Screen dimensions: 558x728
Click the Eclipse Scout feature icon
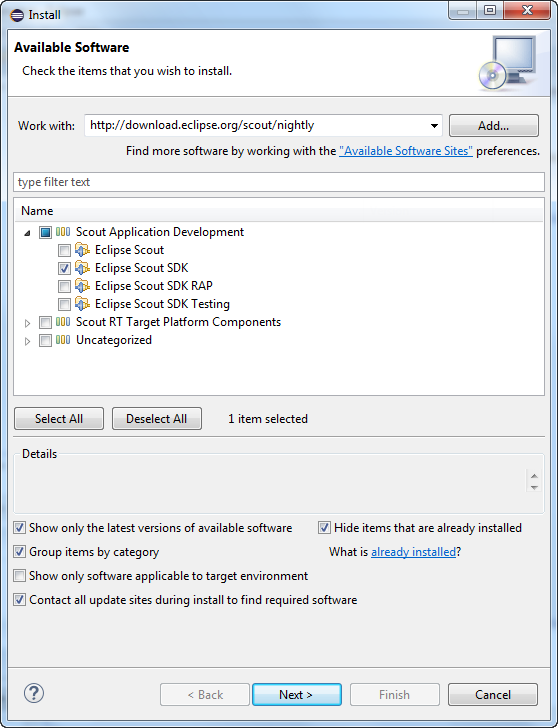(x=82, y=250)
